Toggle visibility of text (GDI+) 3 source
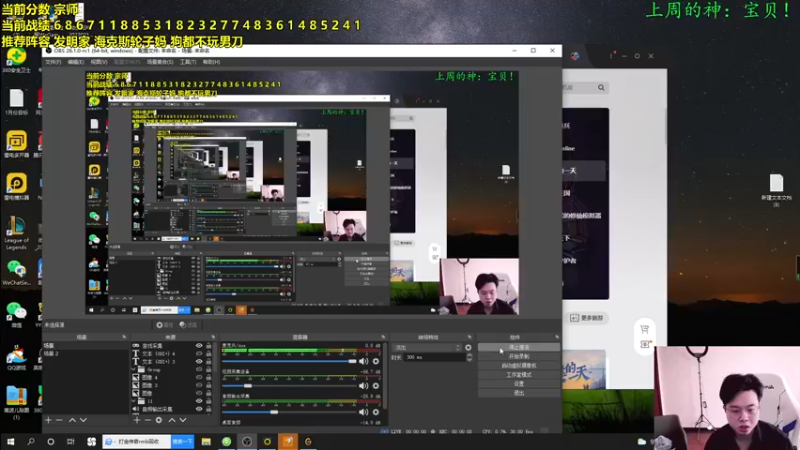Screen dimensions: 800x450 (199, 361)
